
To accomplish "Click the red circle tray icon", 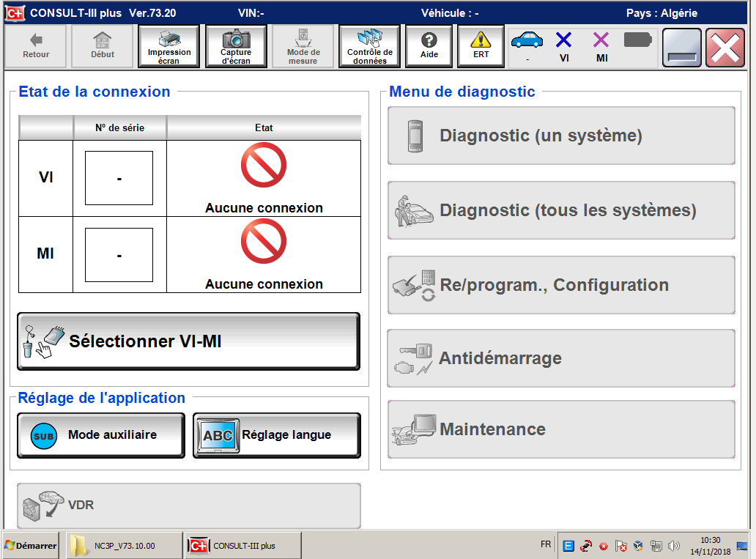I will click(x=604, y=547).
